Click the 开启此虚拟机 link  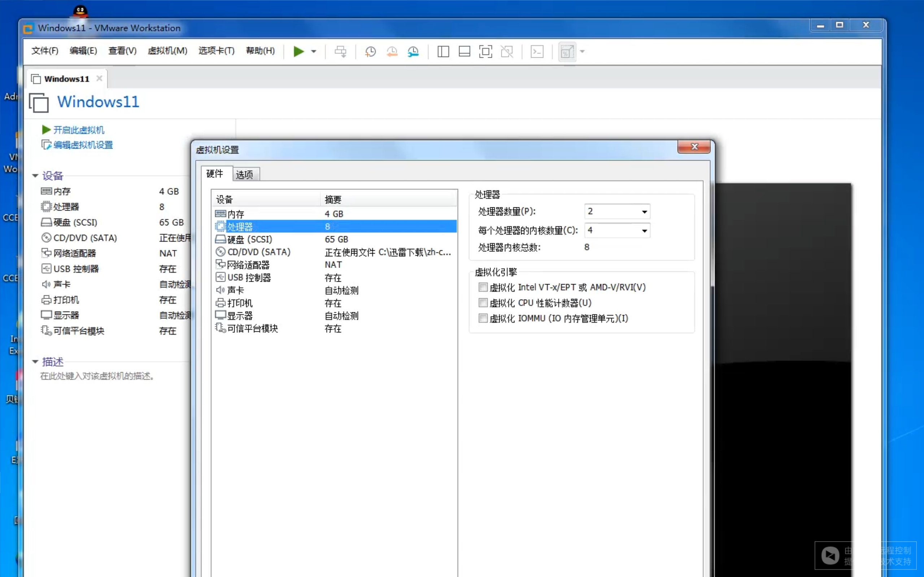pos(78,130)
